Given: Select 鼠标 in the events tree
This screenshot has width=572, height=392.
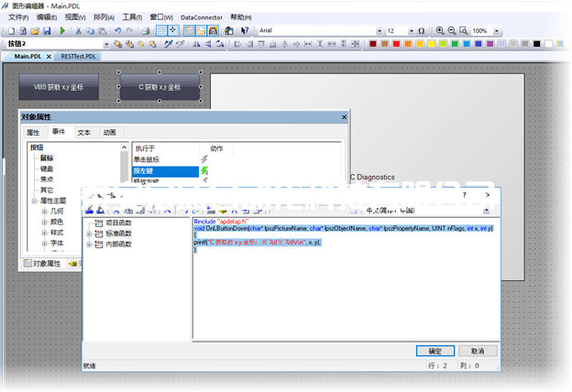Looking at the screenshot, I should [46, 158].
